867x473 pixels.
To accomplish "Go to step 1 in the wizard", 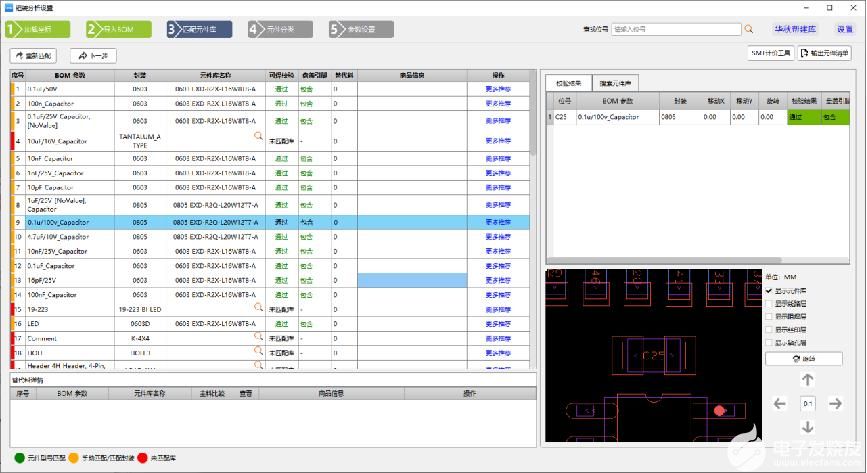I will point(38,29).
